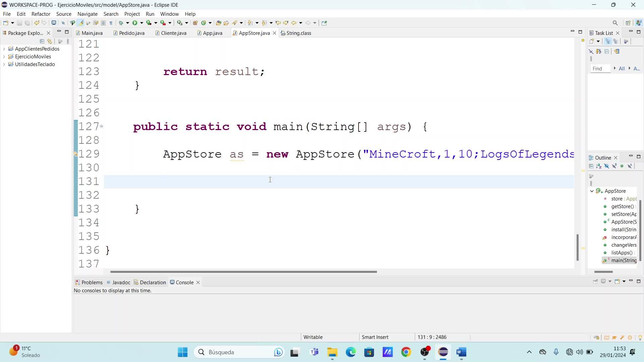Sort Outline members alphabetically
Viewport: 644px width, 362px height.
point(599,166)
